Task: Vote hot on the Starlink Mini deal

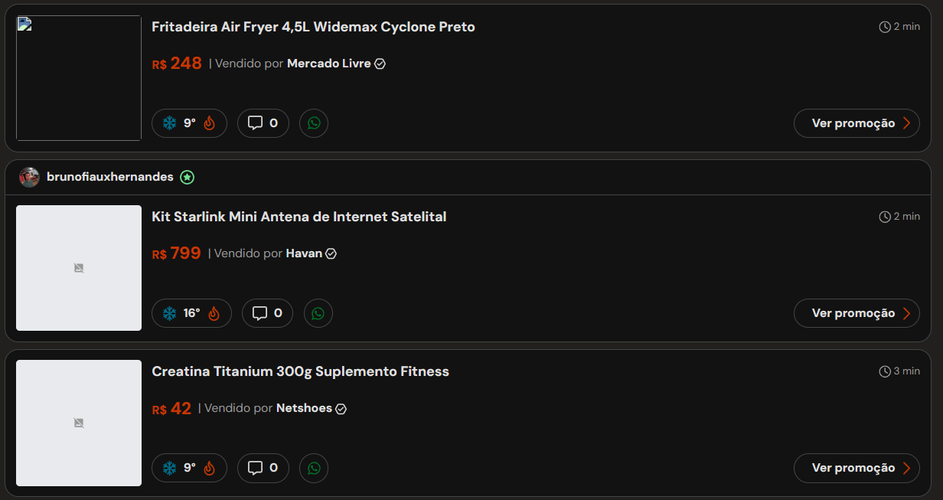Action: [x=214, y=313]
